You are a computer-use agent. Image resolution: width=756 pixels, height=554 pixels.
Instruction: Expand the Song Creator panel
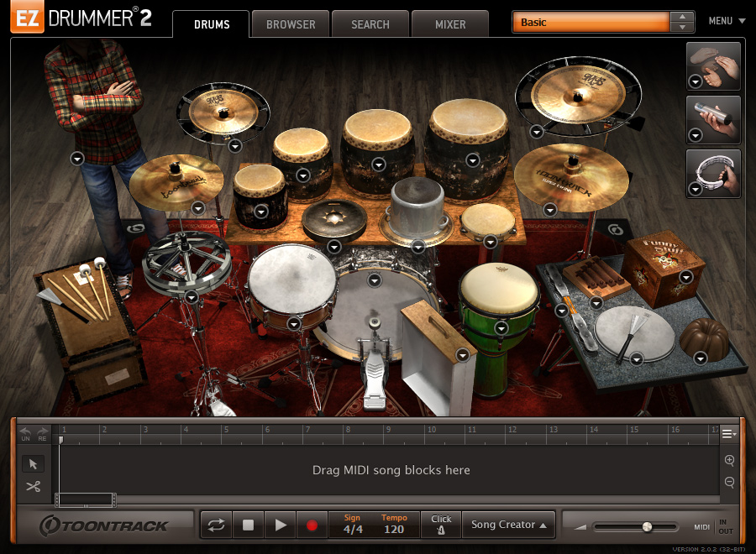[508, 525]
